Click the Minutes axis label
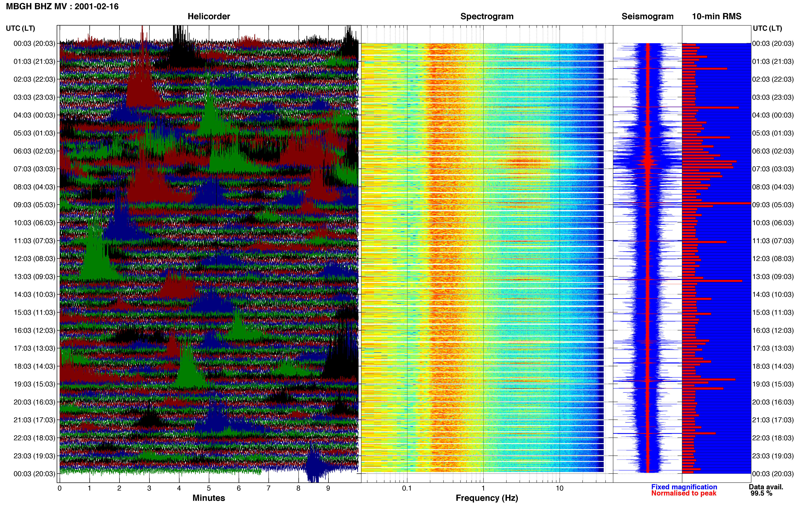The height and width of the screenshot is (508, 812). [209, 498]
